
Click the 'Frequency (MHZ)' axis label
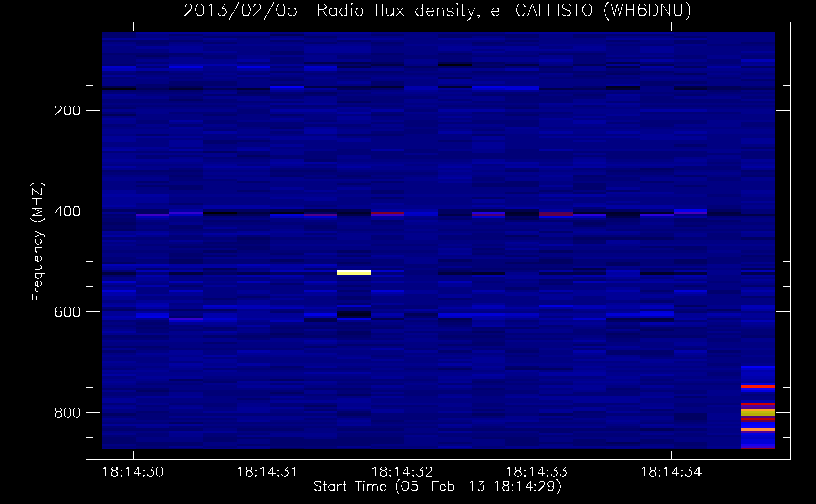point(38,242)
